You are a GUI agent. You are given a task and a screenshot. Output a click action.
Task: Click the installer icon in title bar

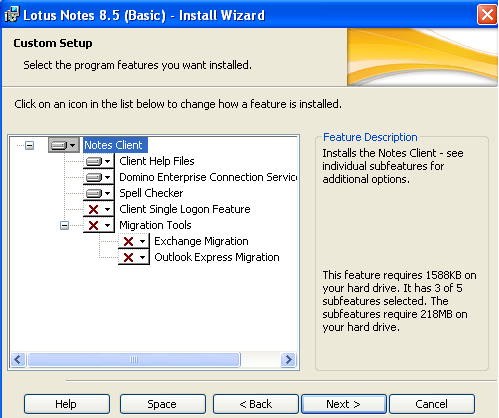(x=12, y=15)
